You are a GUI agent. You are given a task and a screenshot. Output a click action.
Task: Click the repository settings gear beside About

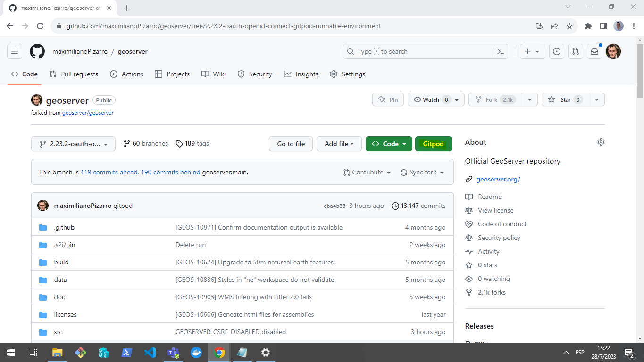point(601,142)
